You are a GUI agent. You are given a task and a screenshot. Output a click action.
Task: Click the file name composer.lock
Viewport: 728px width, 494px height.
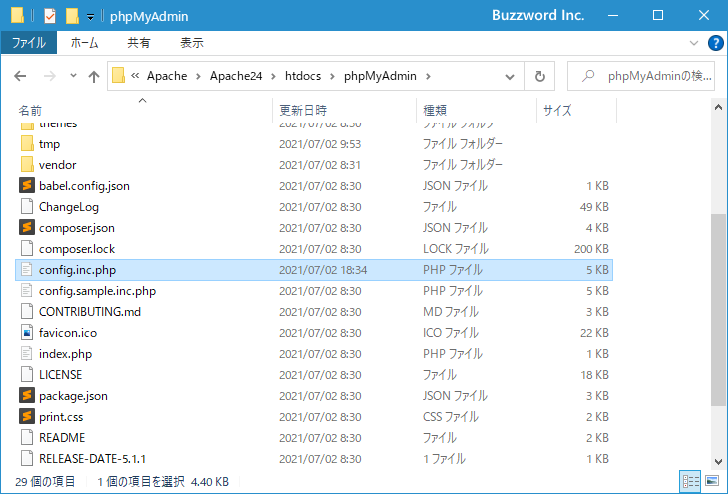click(77, 249)
